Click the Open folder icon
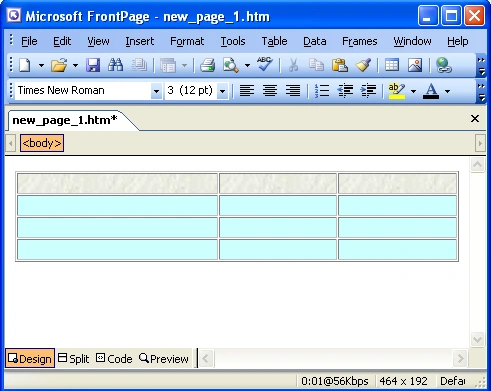This screenshot has height=391, width=491. point(59,65)
